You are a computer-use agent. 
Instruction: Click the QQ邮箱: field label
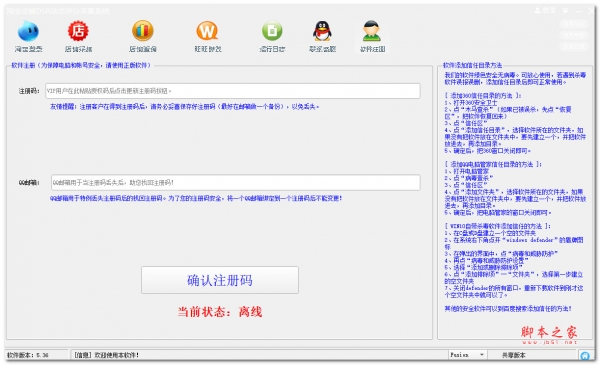pyautogui.click(x=29, y=182)
